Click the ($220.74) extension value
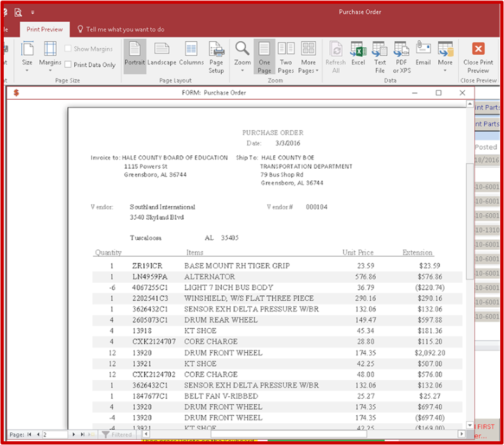 [x=430, y=287]
